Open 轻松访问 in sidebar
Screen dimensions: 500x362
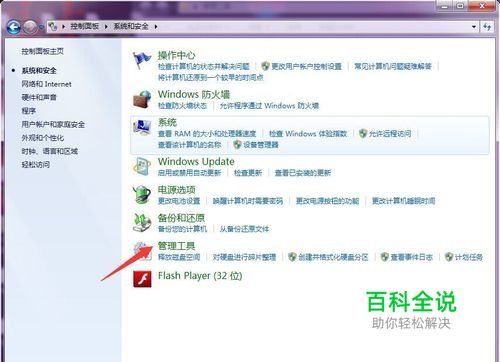36,164
